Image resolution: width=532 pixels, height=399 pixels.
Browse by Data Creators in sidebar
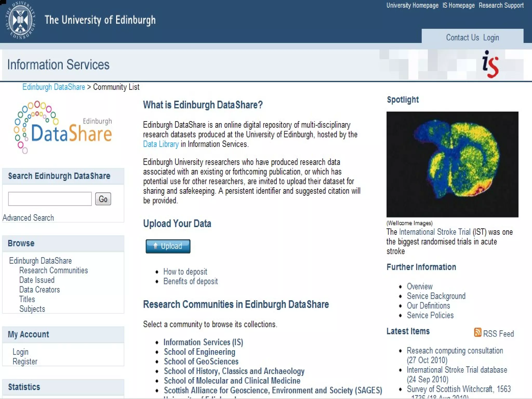(x=39, y=290)
